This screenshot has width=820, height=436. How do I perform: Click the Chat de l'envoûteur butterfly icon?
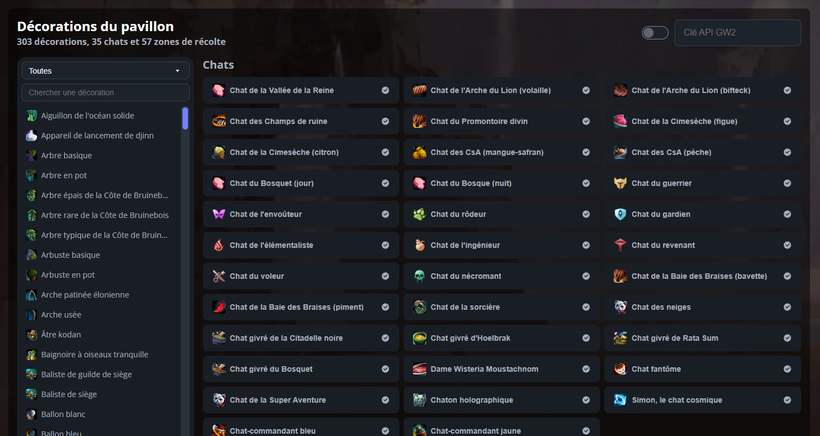tap(219, 214)
